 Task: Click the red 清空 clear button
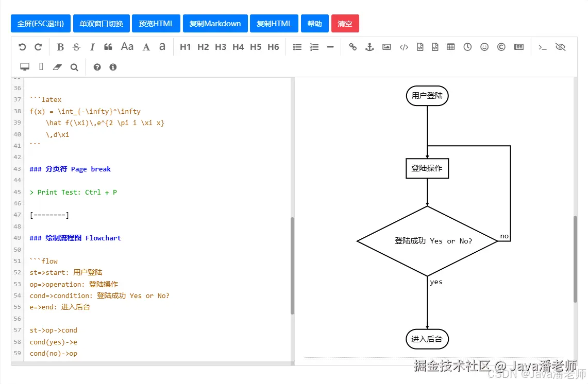click(345, 23)
